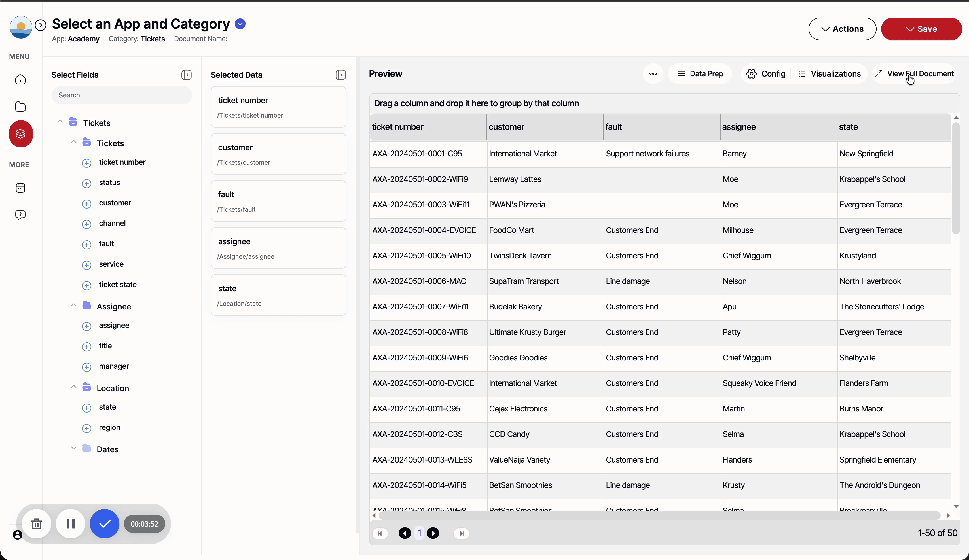Image resolution: width=969 pixels, height=560 pixels.
Task: Open the blue dropdown beside page title
Action: (x=240, y=24)
